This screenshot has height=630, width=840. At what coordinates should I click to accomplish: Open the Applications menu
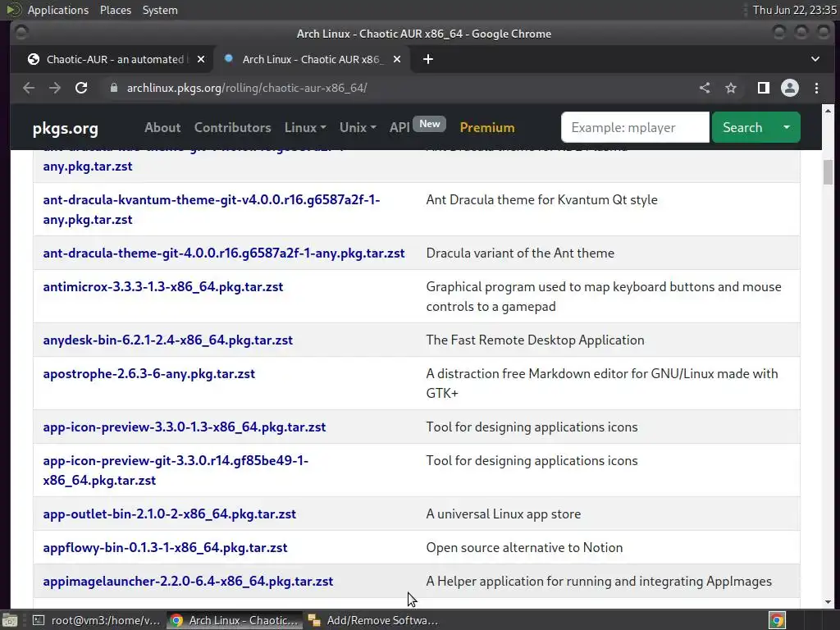coord(58,10)
